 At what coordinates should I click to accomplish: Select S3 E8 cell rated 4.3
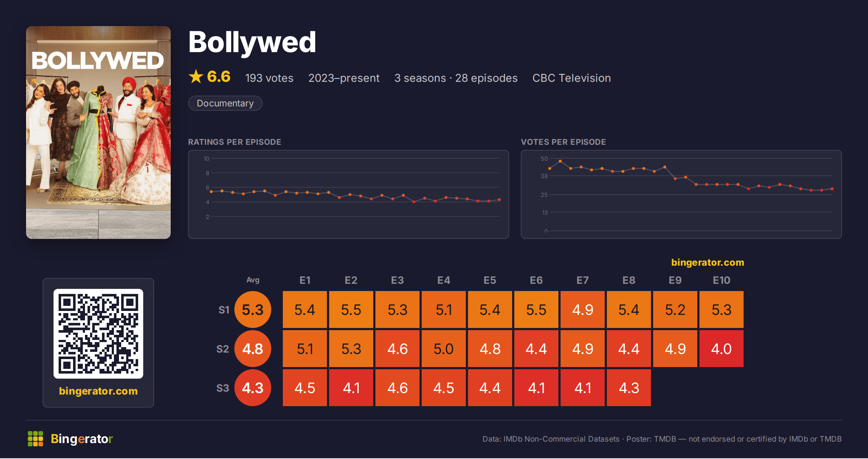pyautogui.click(x=629, y=388)
